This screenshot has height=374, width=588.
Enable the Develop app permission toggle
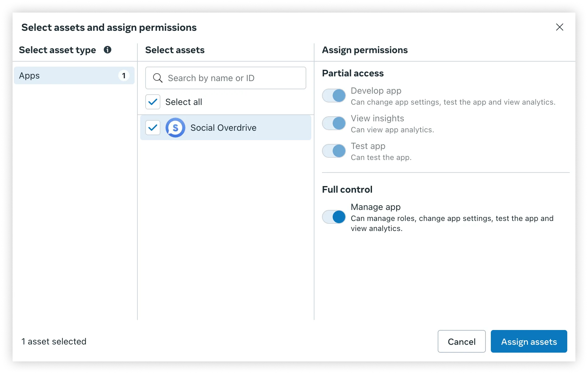tap(334, 96)
